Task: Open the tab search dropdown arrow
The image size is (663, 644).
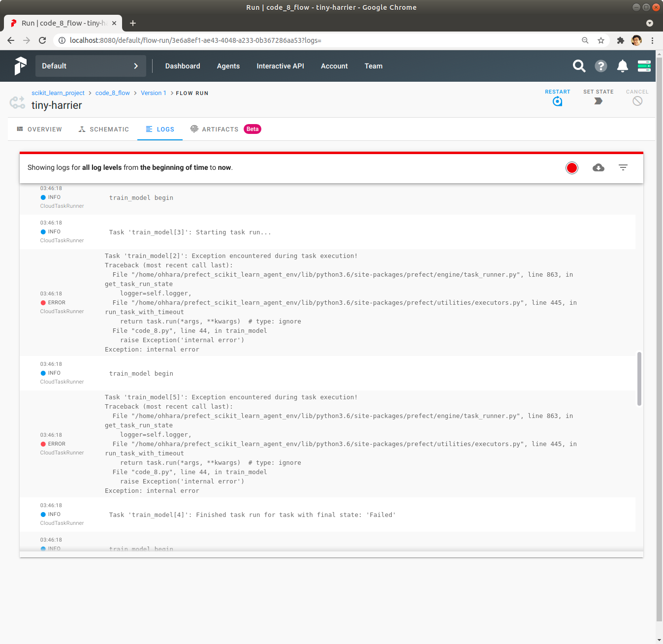Action: [x=650, y=23]
